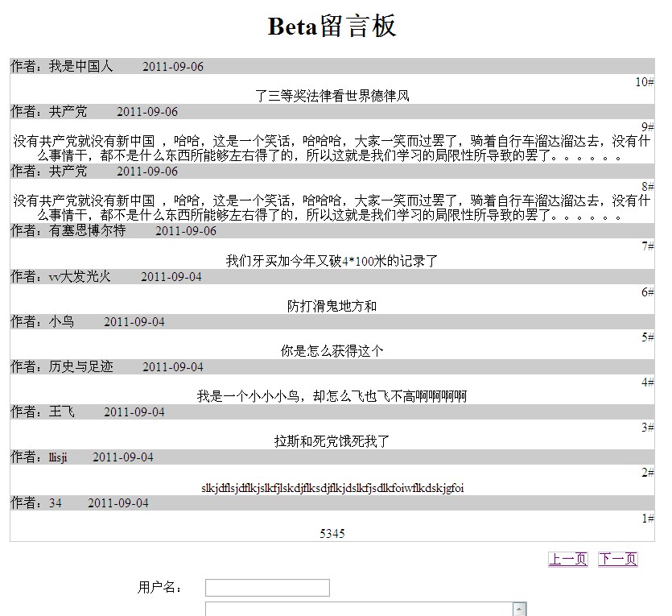Click floor number 9#
This screenshot has width=672, height=616.
point(648,127)
